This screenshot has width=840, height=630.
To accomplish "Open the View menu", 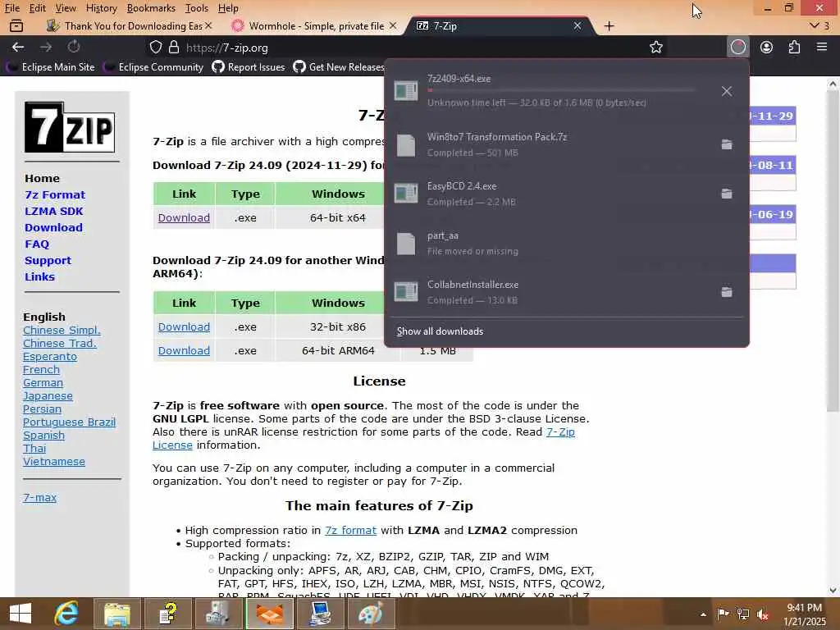I will pyautogui.click(x=66, y=8).
